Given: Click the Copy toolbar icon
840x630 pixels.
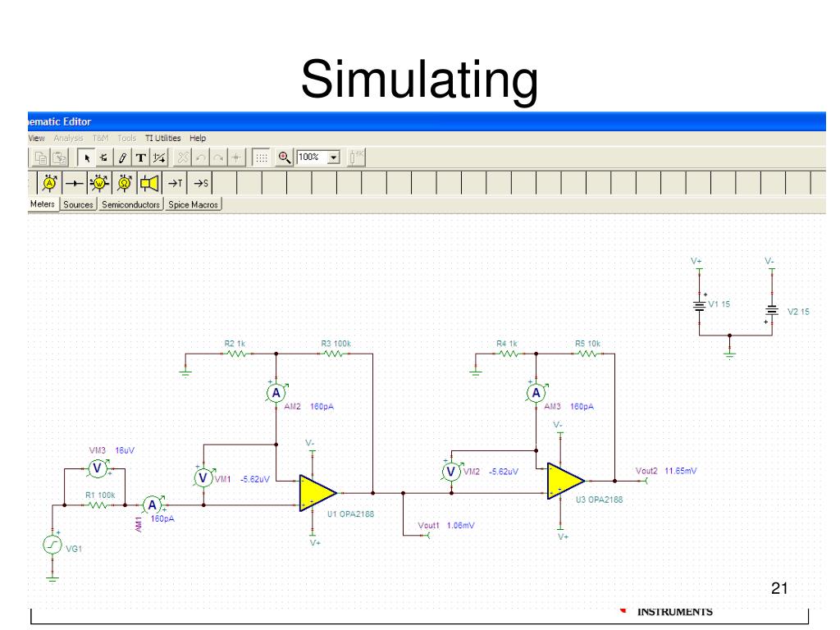Looking at the screenshot, I should click(x=40, y=157).
